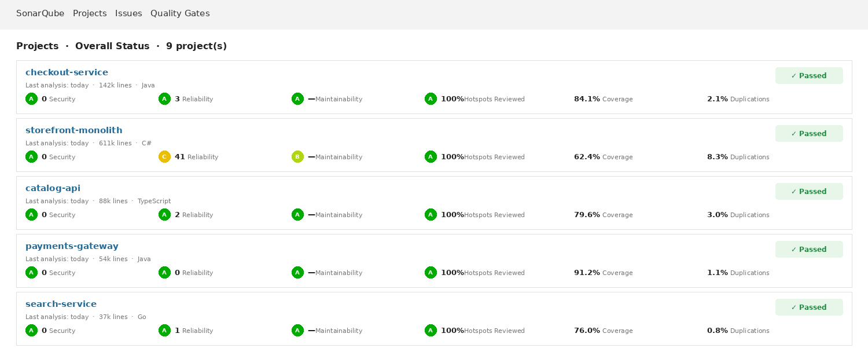Click 76.0% Coverage value
The image size is (868, 359).
coord(587,331)
